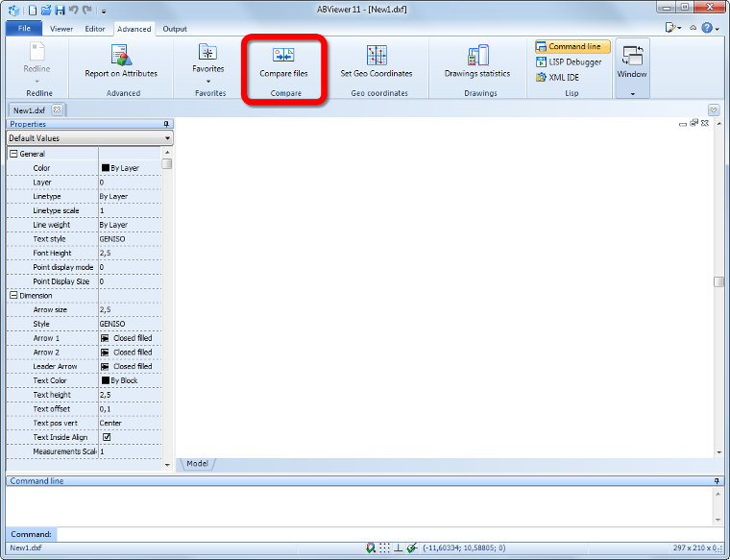The width and height of the screenshot is (730, 560).
Task: Toggle Ortho mode status bar icon
Action: 398,548
